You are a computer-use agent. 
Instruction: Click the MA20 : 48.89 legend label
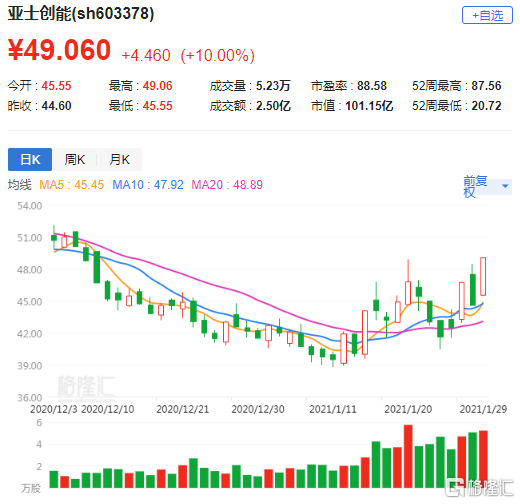(227, 185)
